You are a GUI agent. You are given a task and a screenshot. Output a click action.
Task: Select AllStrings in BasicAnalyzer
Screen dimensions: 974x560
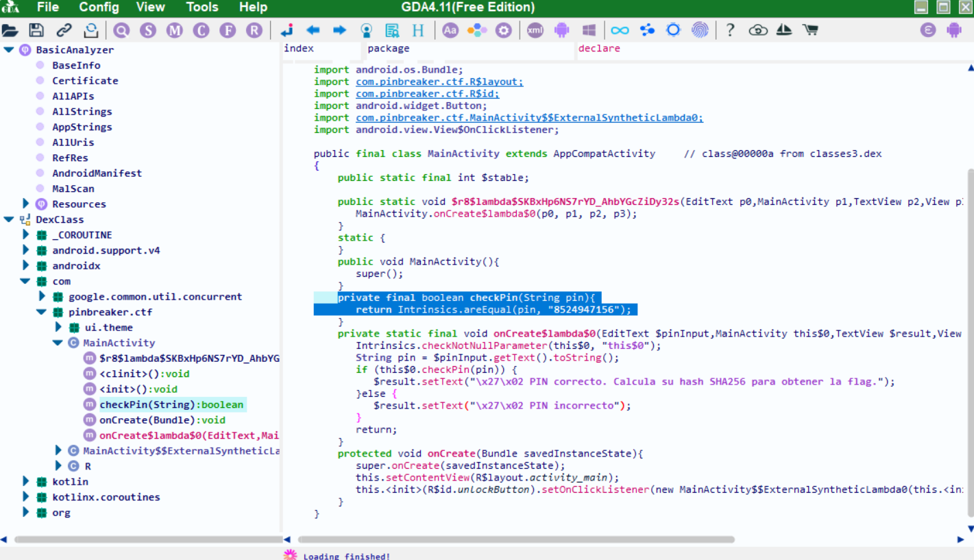click(x=82, y=112)
